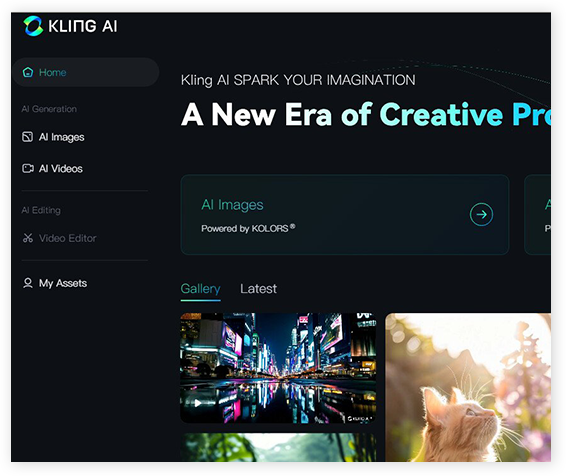Open Home from the sidebar label

[52, 72]
